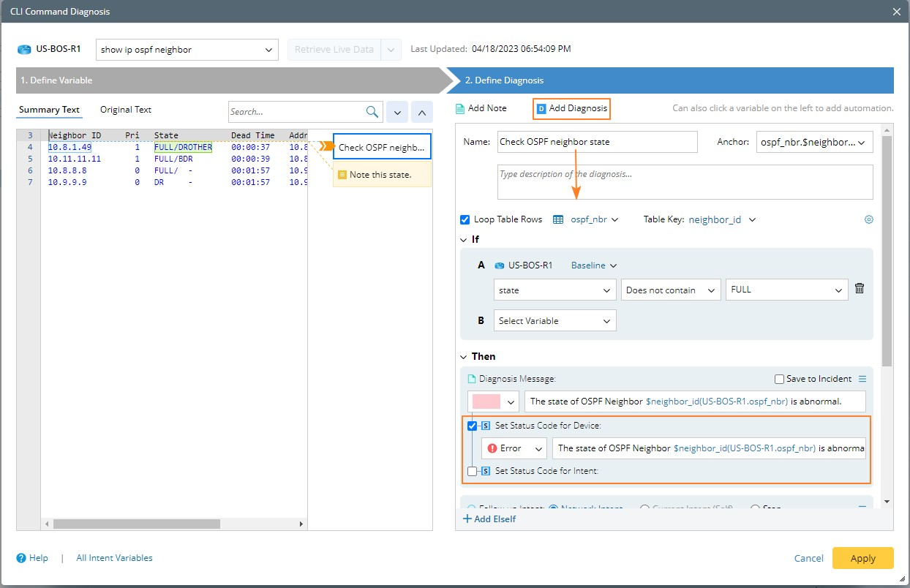This screenshot has height=588, width=910.
Task: Uncheck Loop Table Rows checkbox
Action: point(465,219)
